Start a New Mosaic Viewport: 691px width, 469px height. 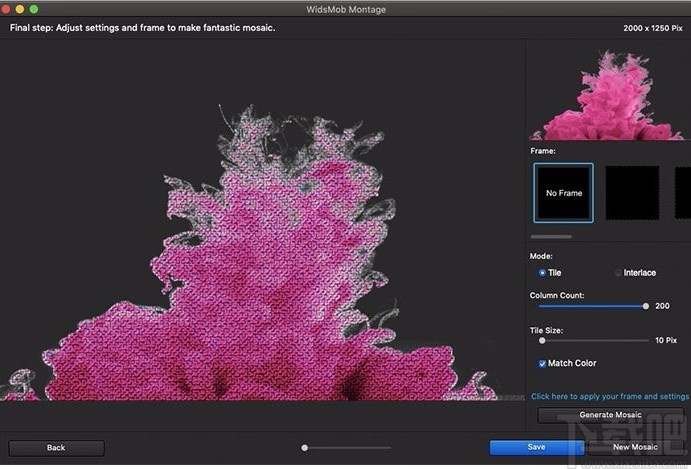634,447
